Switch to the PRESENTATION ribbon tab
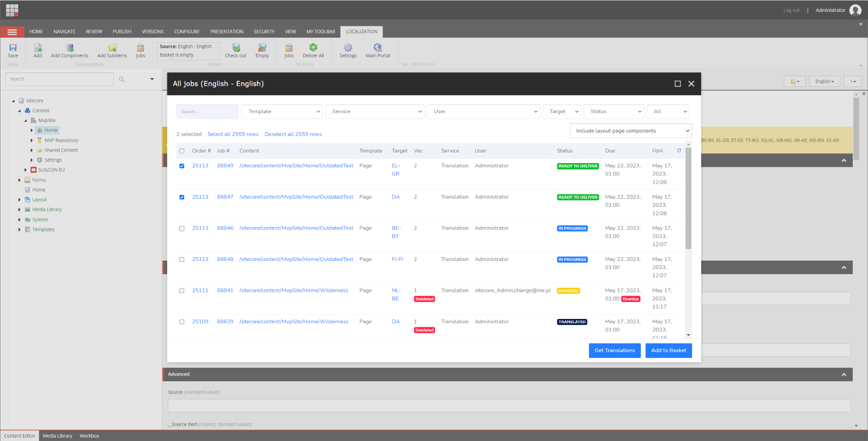 [227, 32]
